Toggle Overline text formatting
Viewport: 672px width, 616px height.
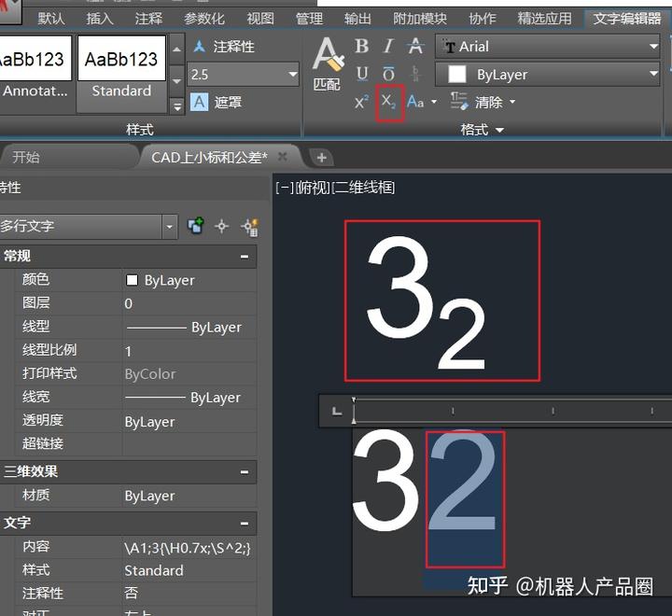388,74
